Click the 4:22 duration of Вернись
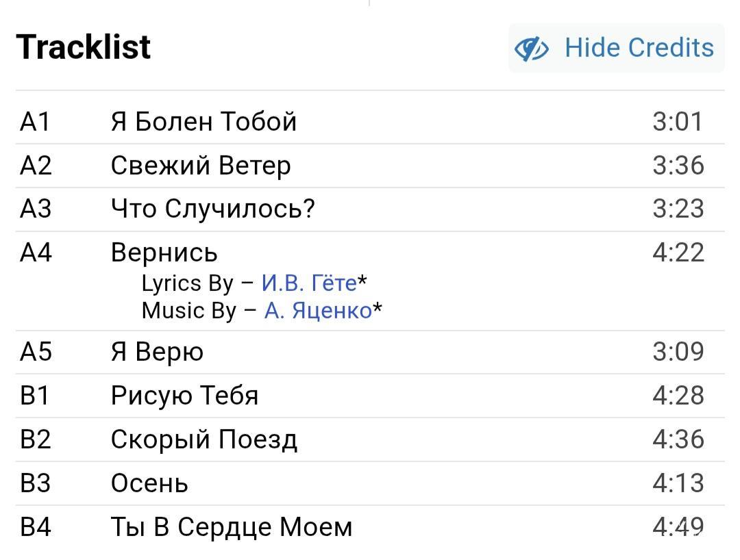 678,253
